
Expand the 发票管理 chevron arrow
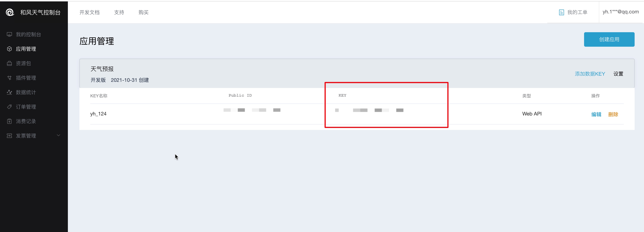58,136
